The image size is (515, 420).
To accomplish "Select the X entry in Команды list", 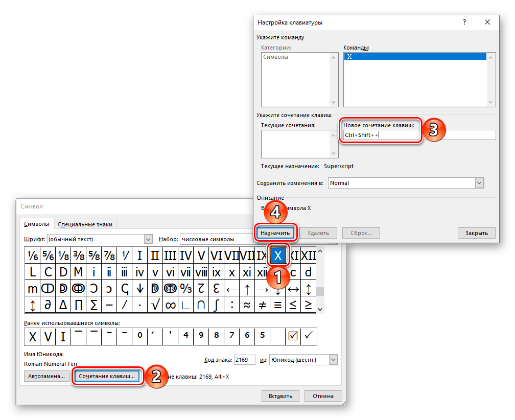I will (x=415, y=57).
